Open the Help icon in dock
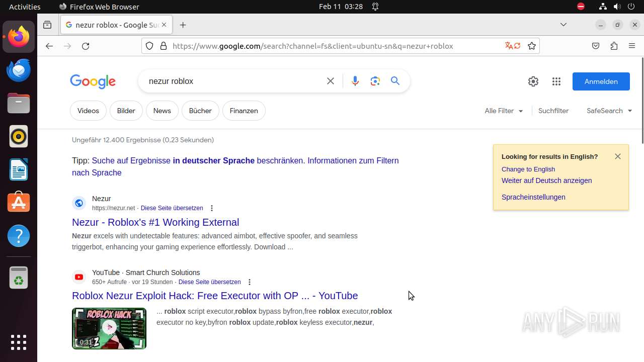The width and height of the screenshot is (644, 362). tap(19, 236)
